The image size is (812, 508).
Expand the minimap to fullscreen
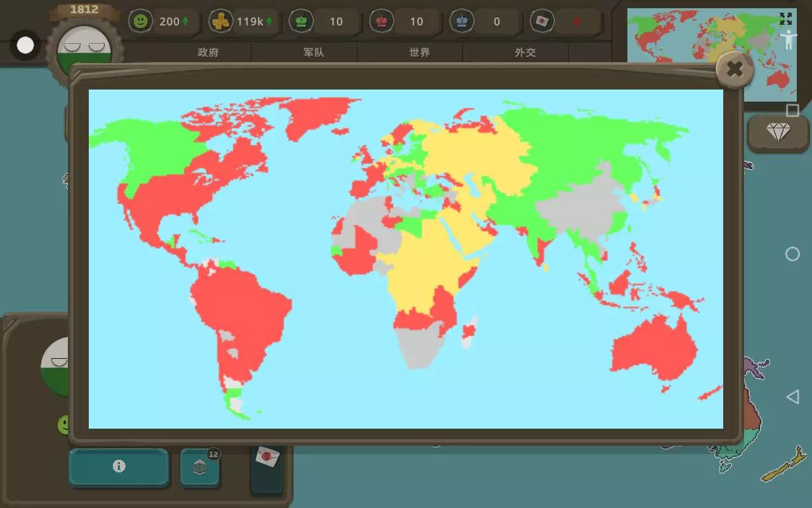[x=786, y=19]
